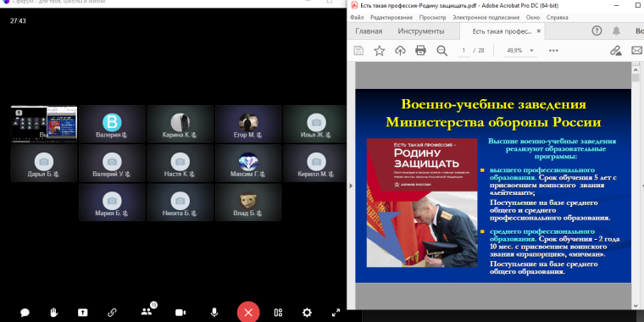Select Максим Г. participant tile
Viewport: 644px width, 322px height.
(248, 163)
